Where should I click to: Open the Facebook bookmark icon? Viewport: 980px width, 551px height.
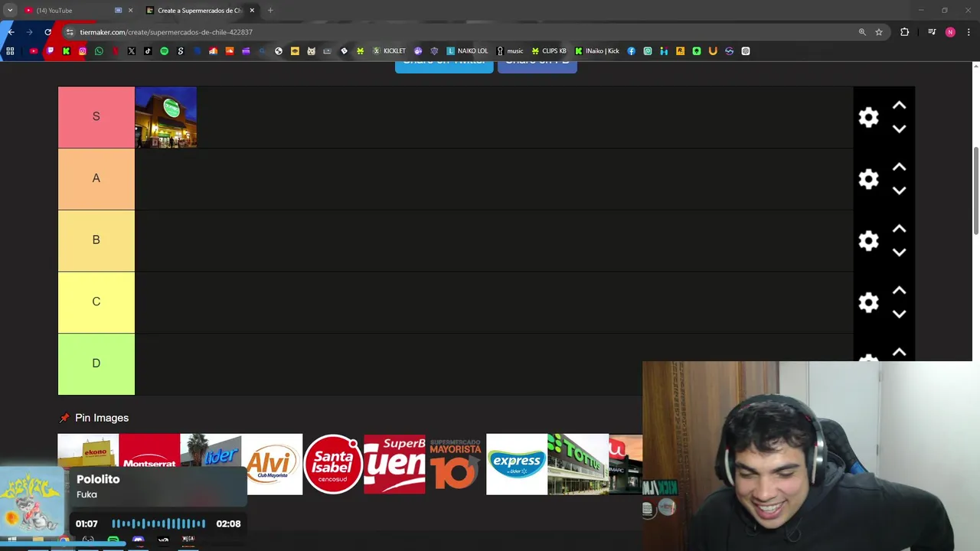pyautogui.click(x=632, y=51)
